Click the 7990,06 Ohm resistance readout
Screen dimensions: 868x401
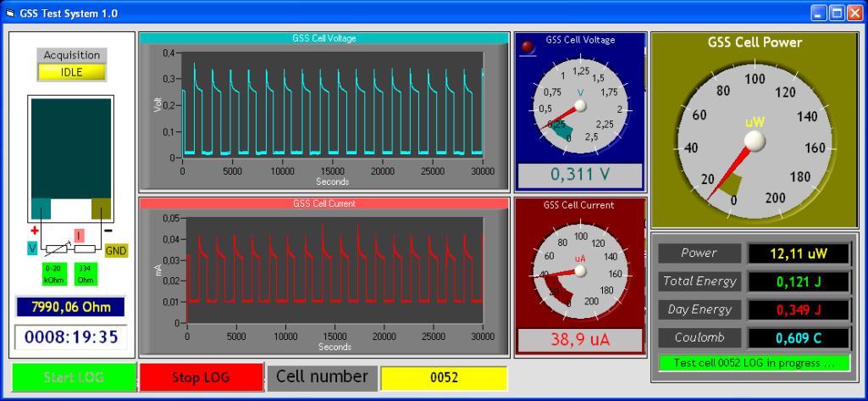point(71,307)
